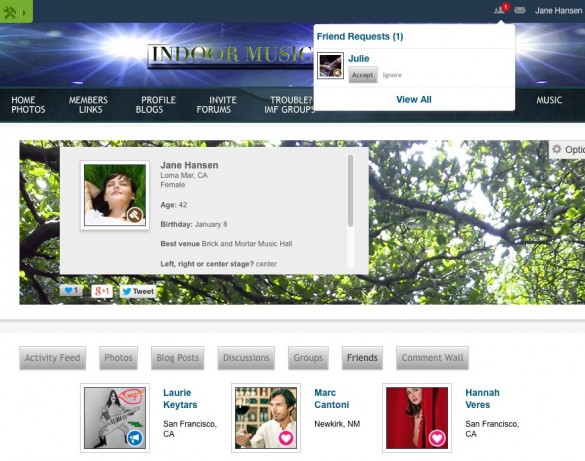
Task: Click heart badge on Hannah Veres photo
Action: pos(437,438)
